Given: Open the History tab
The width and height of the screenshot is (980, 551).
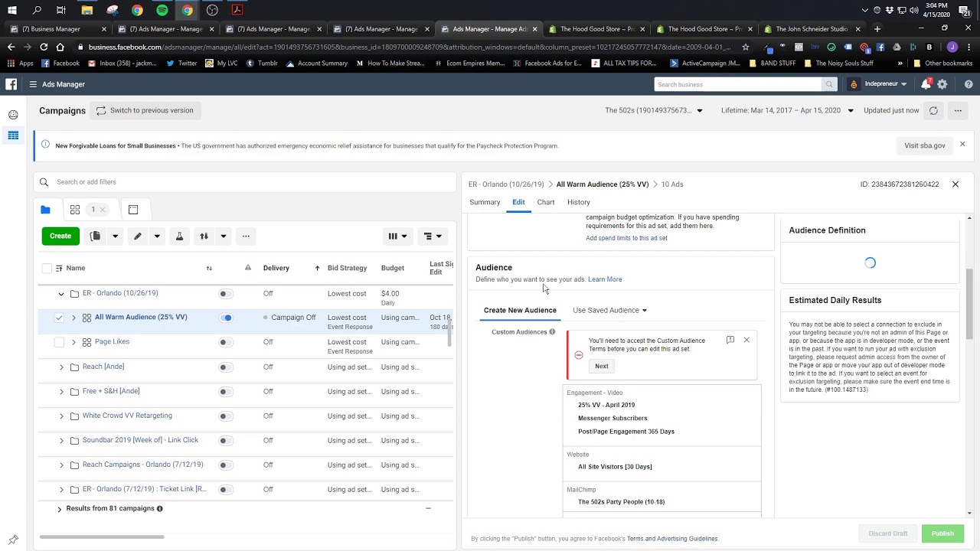Looking at the screenshot, I should click(x=579, y=202).
